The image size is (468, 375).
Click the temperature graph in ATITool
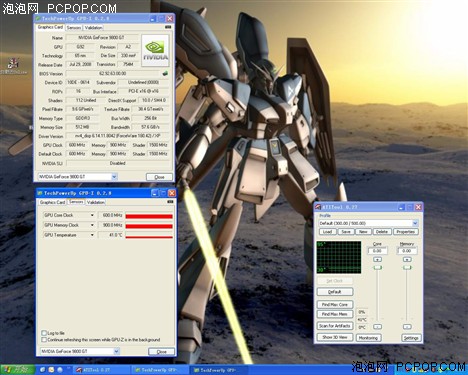[x=339, y=257]
